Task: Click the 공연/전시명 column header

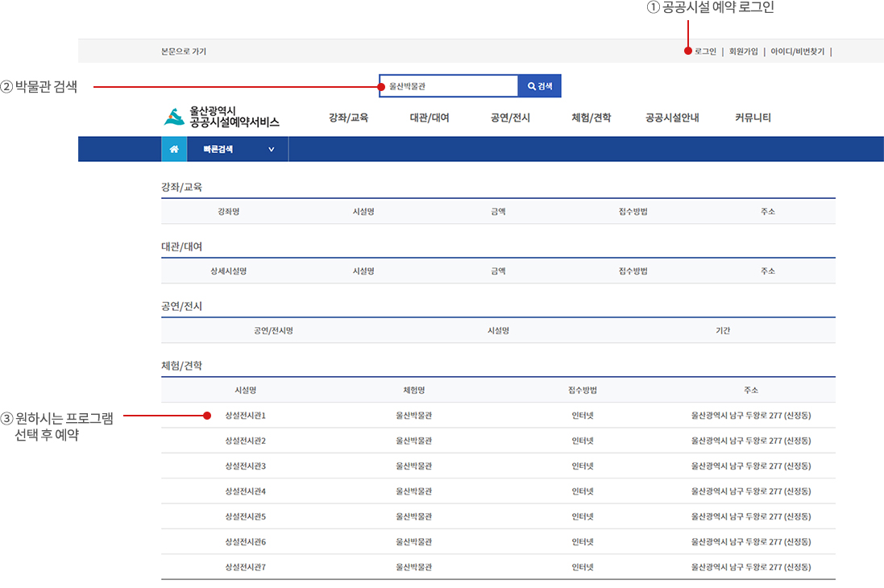Action: point(273,331)
